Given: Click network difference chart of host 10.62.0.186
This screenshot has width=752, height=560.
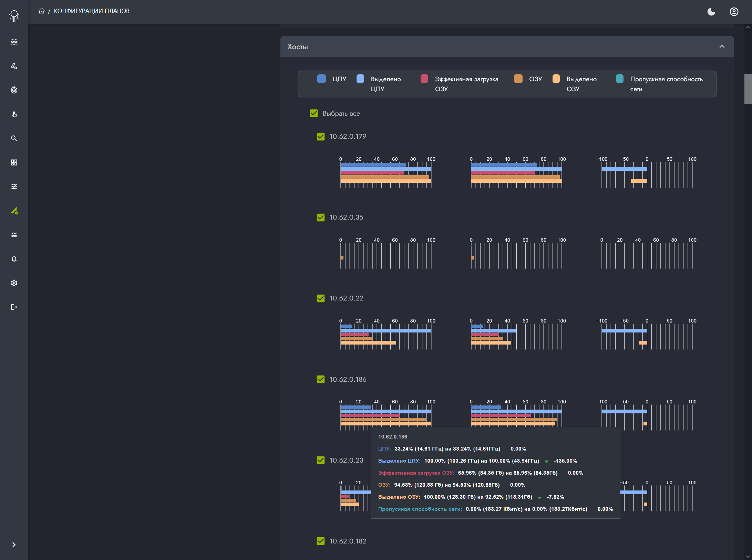Looking at the screenshot, I should tap(647, 415).
